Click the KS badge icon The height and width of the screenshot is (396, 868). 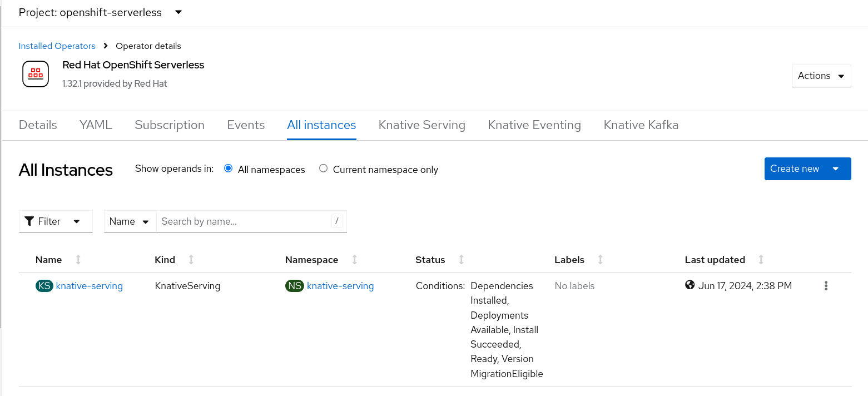(44, 286)
